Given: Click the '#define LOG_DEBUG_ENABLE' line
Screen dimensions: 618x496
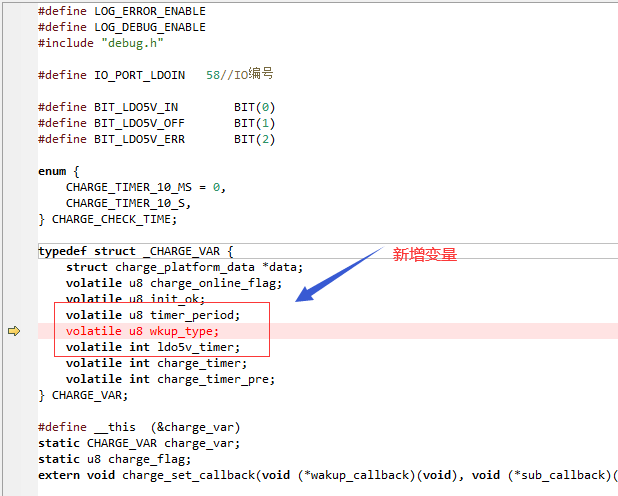Looking at the screenshot, I should click(x=122, y=27).
